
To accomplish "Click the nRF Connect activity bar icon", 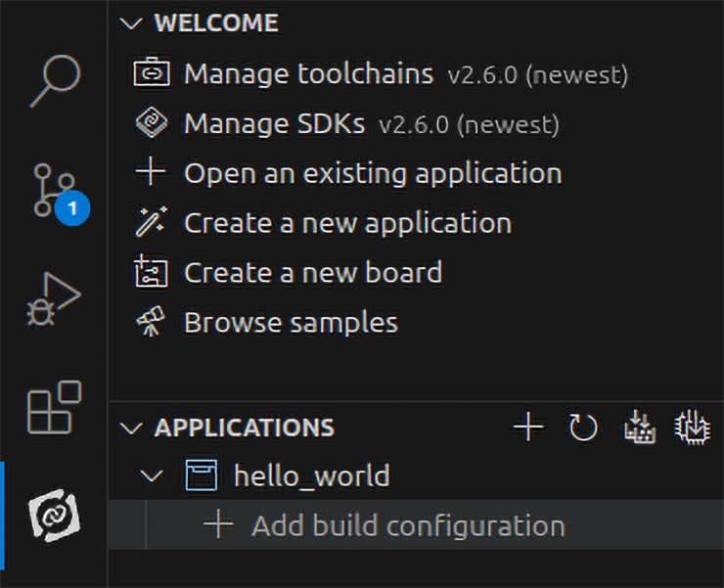I will [53, 514].
